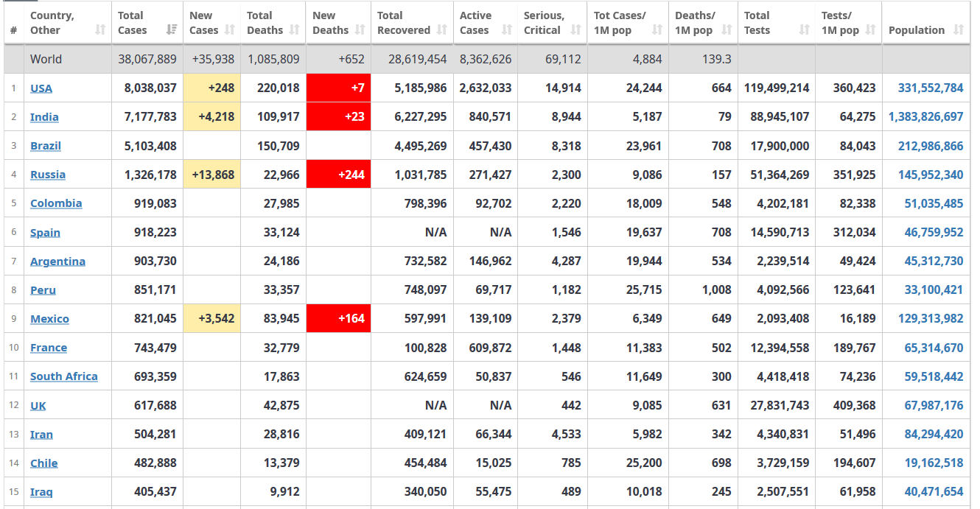Sort by Total Recovered arrows
This screenshot has width=980, height=509.
(442, 30)
